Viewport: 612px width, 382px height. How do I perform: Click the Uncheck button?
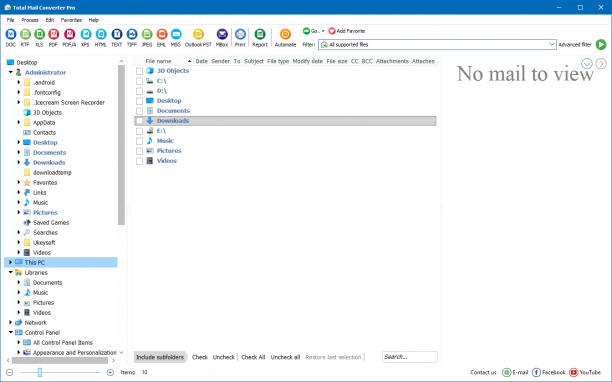tap(224, 357)
